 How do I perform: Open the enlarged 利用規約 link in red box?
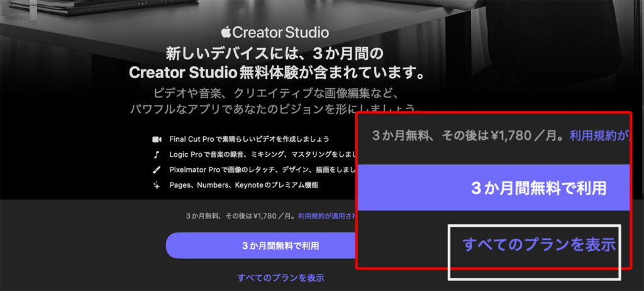click(599, 135)
